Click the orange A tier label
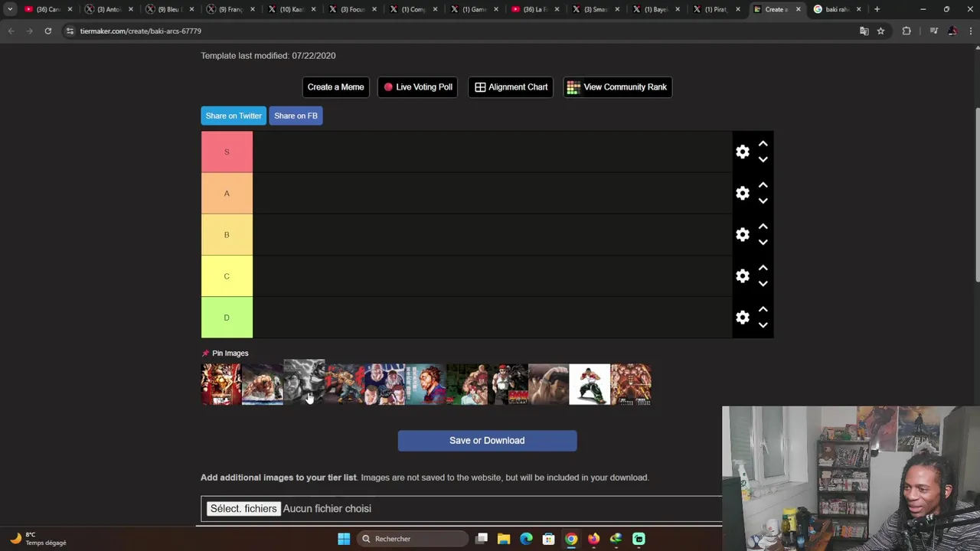 [227, 193]
